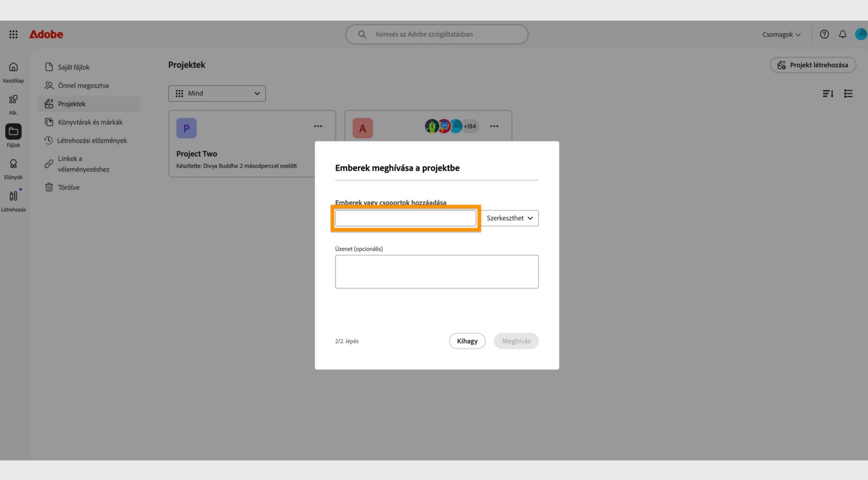Expand the Csomagok dropdown
868x480 pixels.
[x=781, y=34]
